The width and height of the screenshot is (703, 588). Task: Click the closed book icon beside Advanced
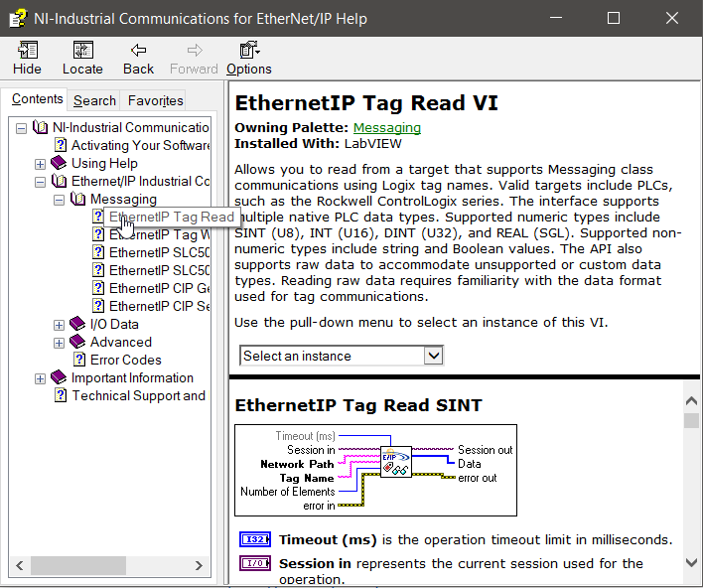point(77,342)
